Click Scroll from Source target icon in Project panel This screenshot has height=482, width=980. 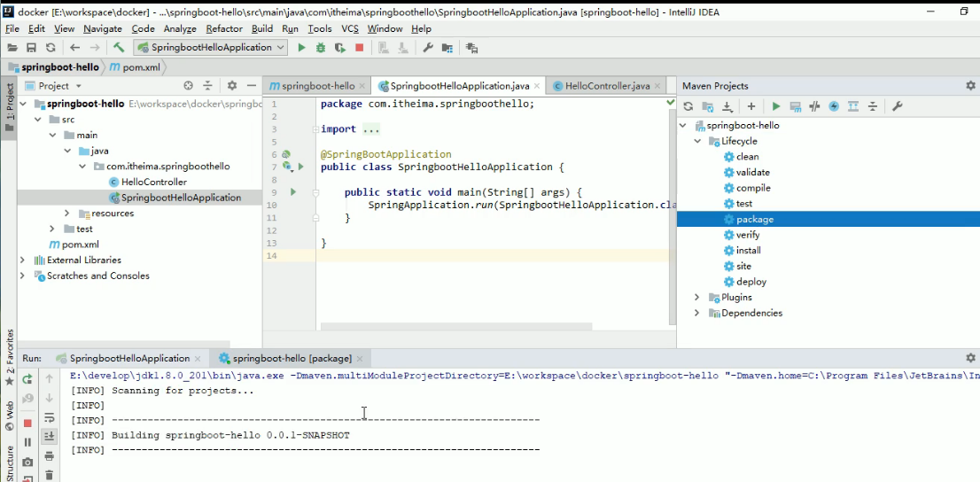coord(188,86)
